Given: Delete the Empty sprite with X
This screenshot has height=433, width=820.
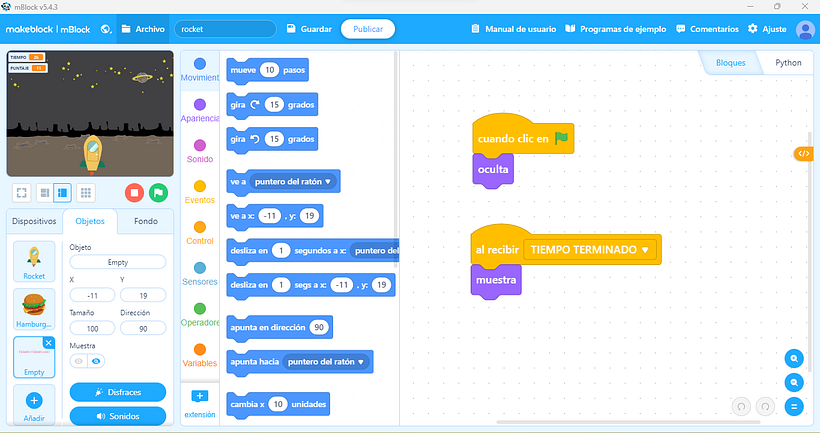Looking at the screenshot, I should [49, 343].
